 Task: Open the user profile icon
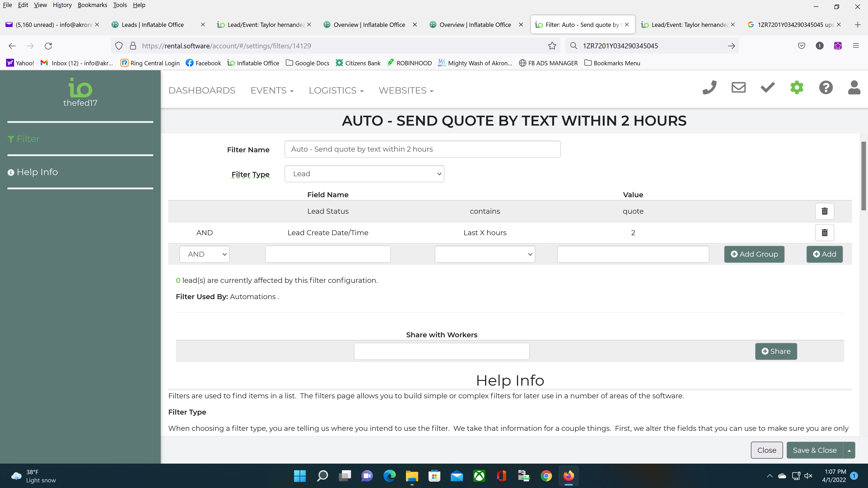tap(854, 88)
